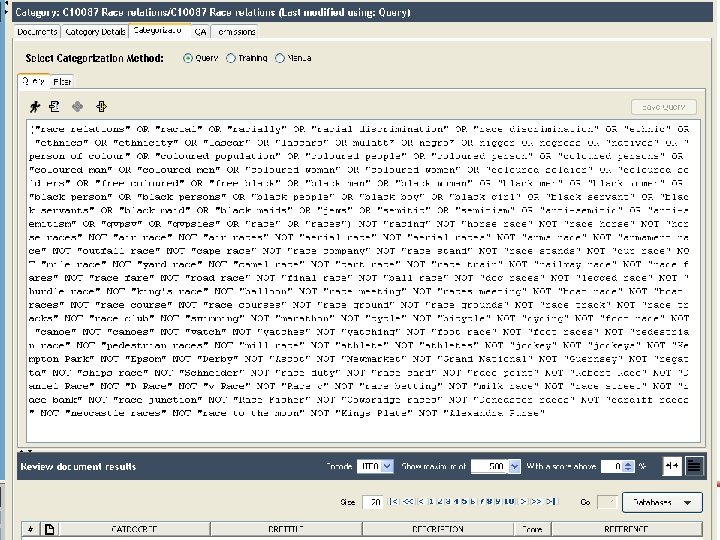Sort by the Score column header
Image resolution: width=720 pixels, height=540 pixels.
point(532,529)
